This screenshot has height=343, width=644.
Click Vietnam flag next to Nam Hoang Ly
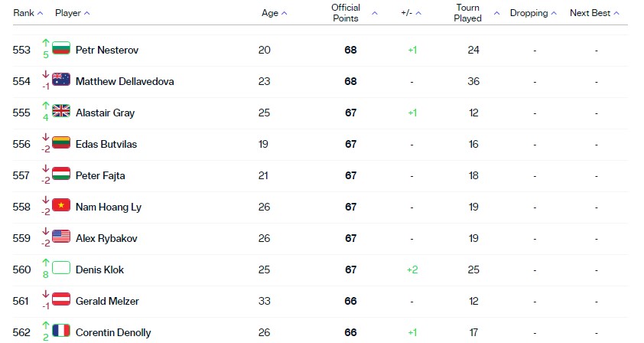click(x=61, y=205)
